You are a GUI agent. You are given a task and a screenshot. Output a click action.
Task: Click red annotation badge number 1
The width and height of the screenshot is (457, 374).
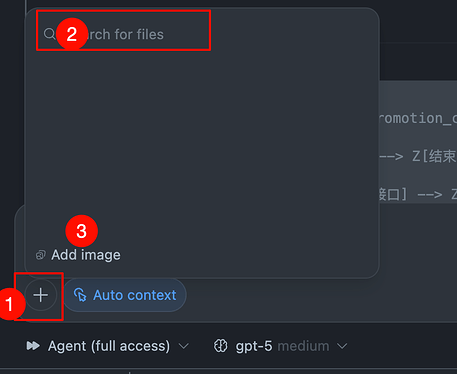click(10, 304)
